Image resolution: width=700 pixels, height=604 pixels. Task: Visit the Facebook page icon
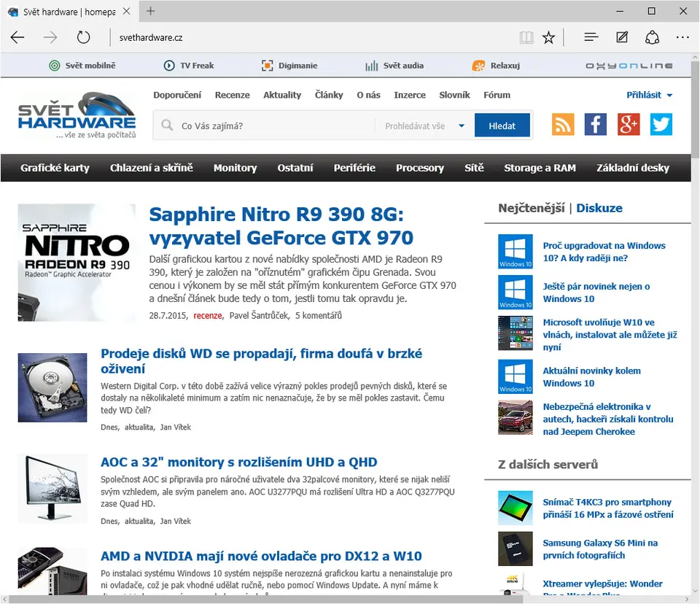click(596, 125)
